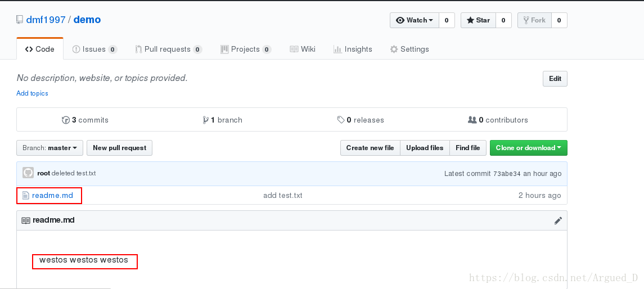Click the Issues counter badge
Image resolution: width=644 pixels, height=289 pixels.
pos(112,49)
